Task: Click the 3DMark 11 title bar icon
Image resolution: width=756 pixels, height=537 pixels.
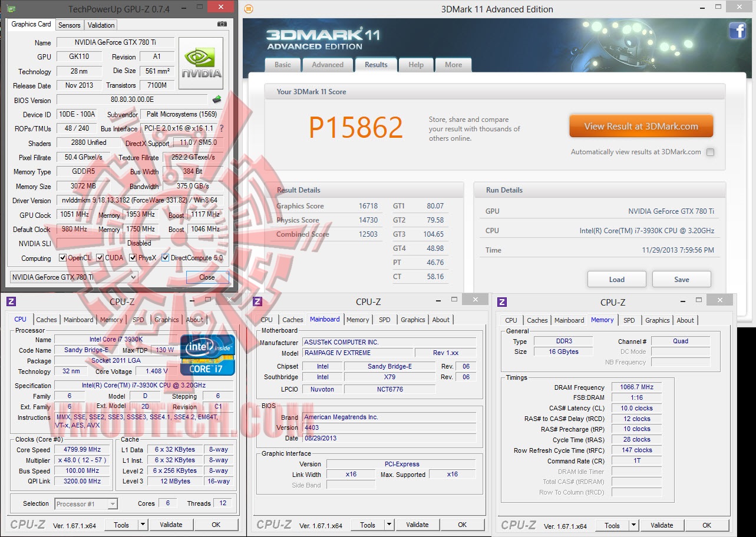Action: (x=249, y=9)
